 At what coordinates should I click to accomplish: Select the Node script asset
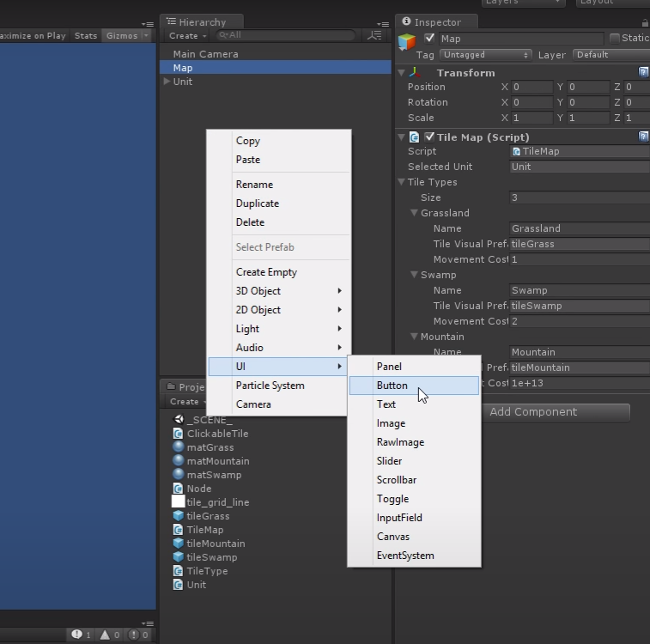pyautogui.click(x=192, y=489)
